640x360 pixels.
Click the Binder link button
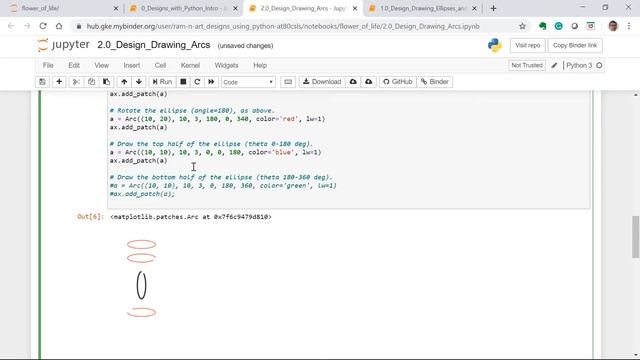(x=435, y=82)
